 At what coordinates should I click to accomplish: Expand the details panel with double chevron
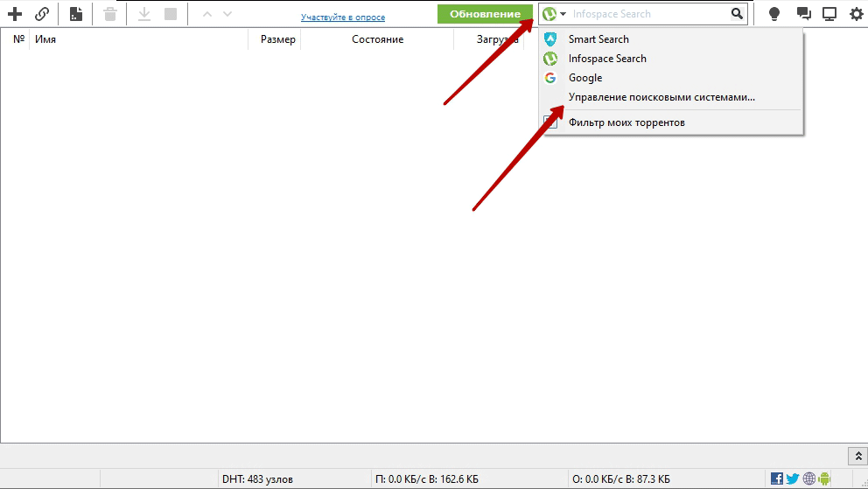click(856, 456)
